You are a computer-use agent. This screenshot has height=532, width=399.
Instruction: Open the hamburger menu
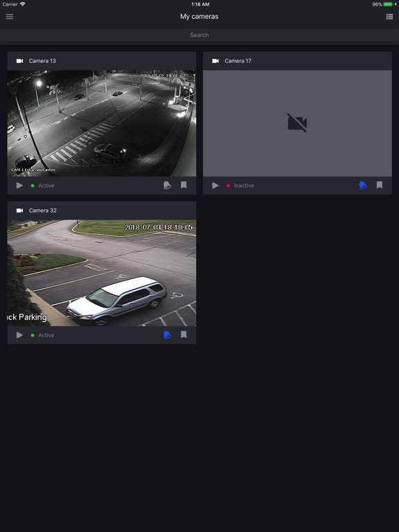10,17
